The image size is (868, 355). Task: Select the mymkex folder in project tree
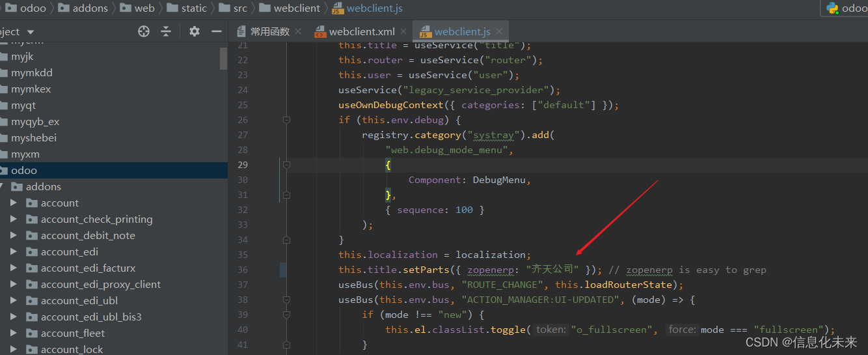coord(31,89)
